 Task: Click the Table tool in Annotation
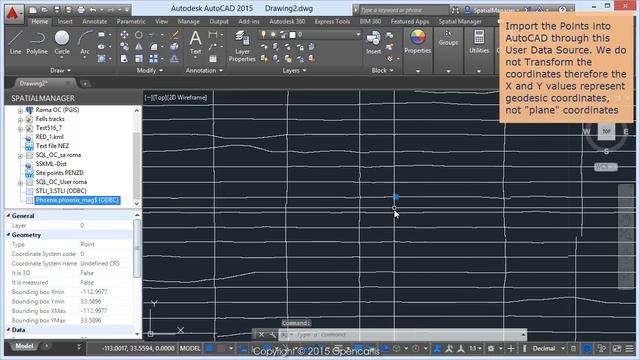pyautogui.click(x=213, y=59)
